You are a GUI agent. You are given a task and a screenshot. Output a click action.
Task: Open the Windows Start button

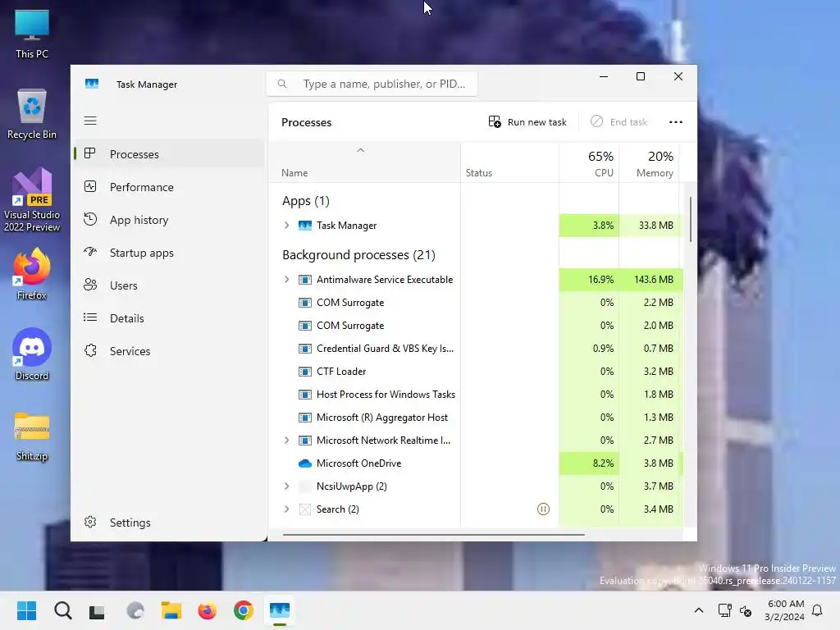26,610
